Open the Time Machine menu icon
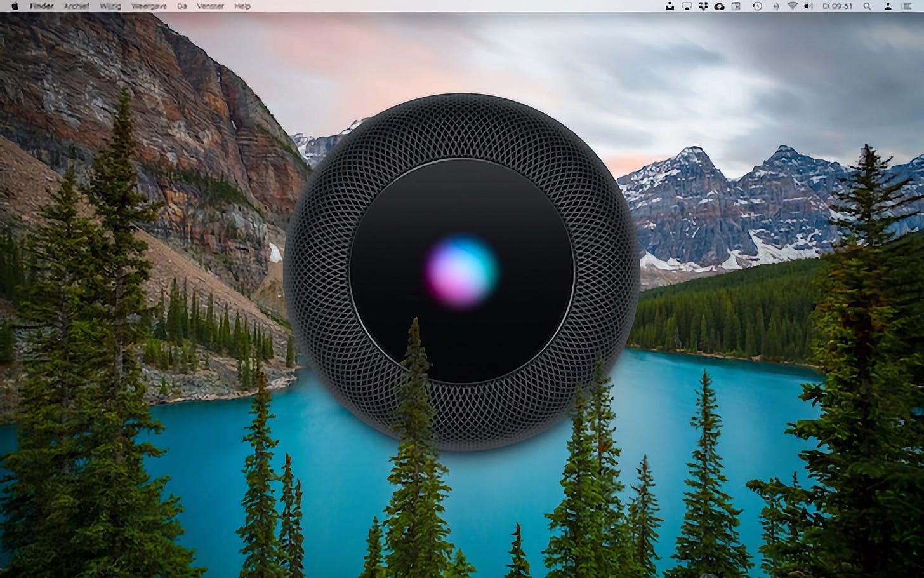This screenshot has height=578, width=924. click(757, 6)
